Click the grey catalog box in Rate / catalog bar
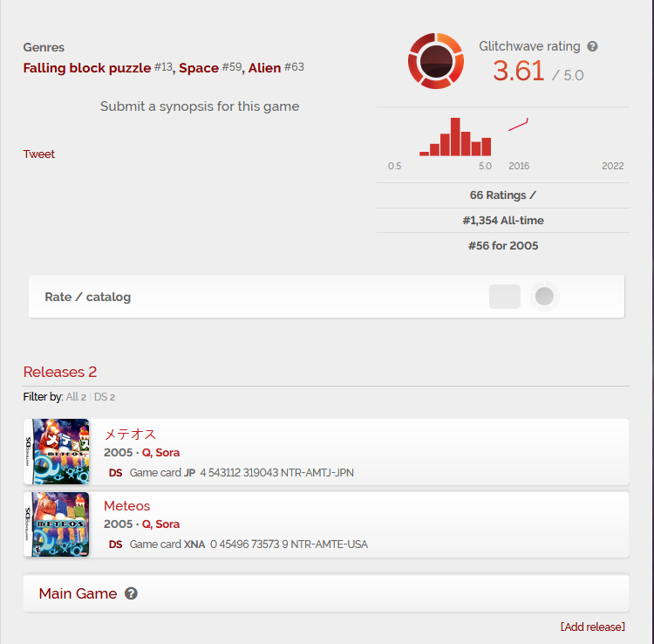Image resolution: width=654 pixels, height=644 pixels. point(505,297)
